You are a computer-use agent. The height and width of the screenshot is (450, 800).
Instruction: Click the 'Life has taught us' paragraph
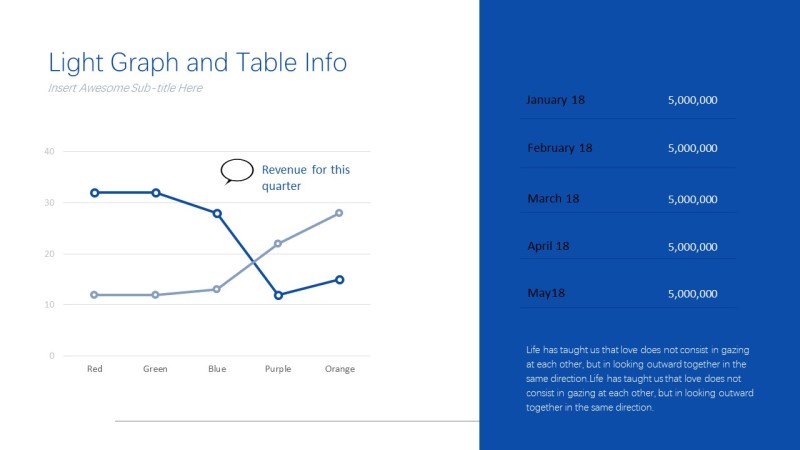(x=639, y=379)
